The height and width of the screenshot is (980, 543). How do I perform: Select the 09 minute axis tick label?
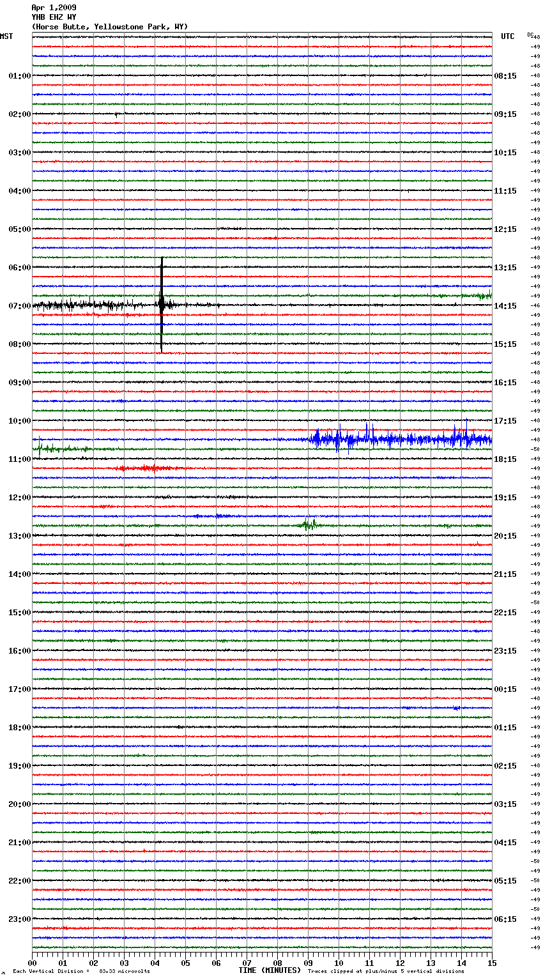coord(309,963)
